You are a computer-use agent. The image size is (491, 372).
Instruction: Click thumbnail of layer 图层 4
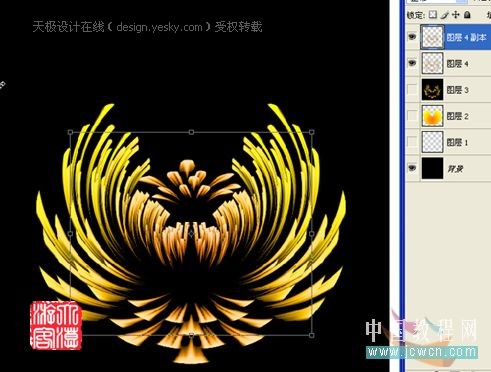click(432, 63)
